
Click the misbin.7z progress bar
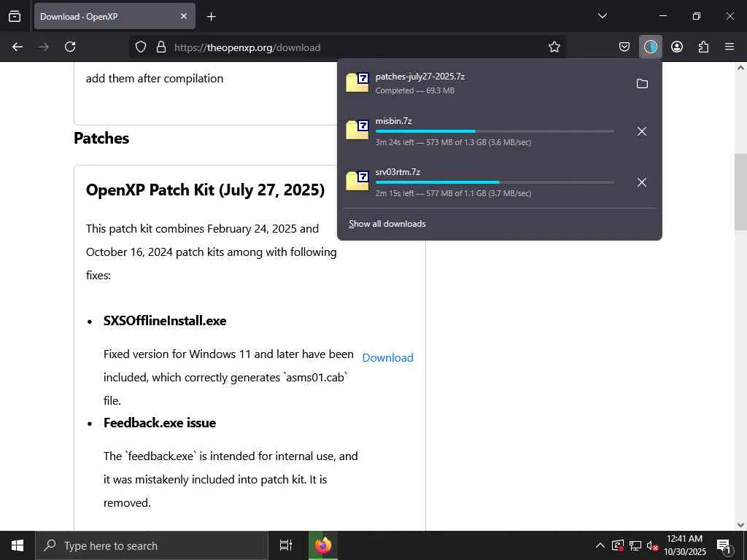point(495,131)
